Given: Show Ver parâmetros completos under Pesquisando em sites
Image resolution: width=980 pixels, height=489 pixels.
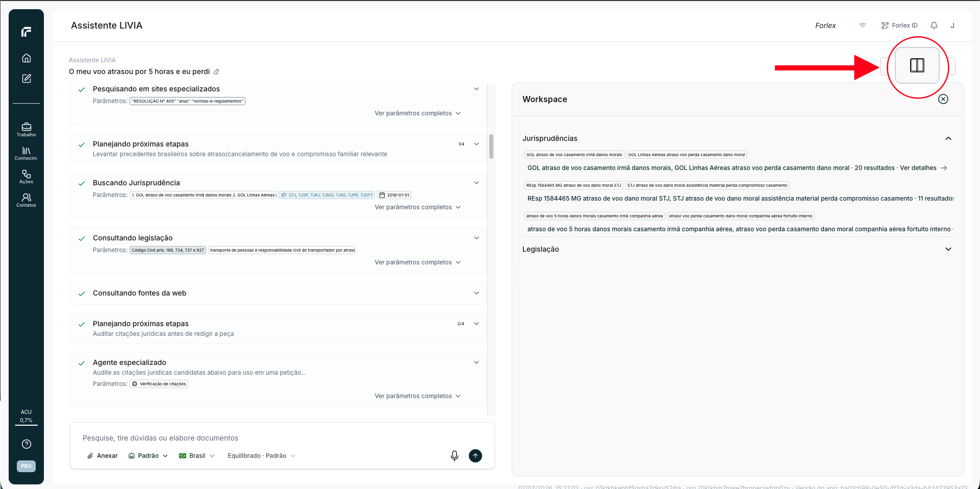Looking at the screenshot, I should coord(418,113).
